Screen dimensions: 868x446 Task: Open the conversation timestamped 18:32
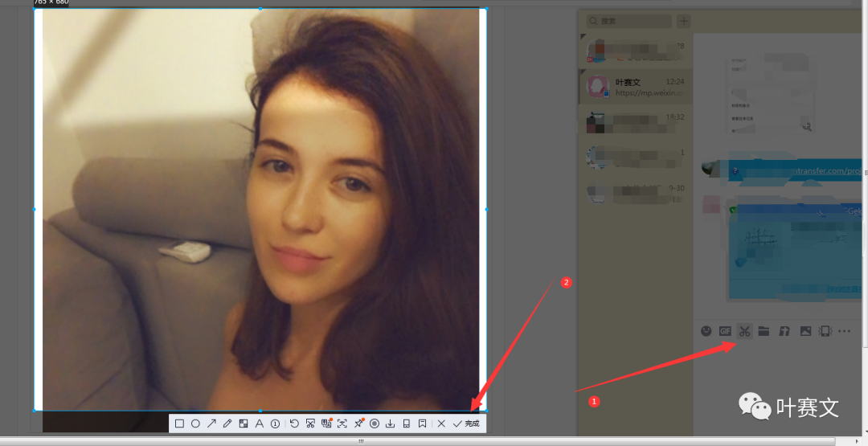pos(634,122)
